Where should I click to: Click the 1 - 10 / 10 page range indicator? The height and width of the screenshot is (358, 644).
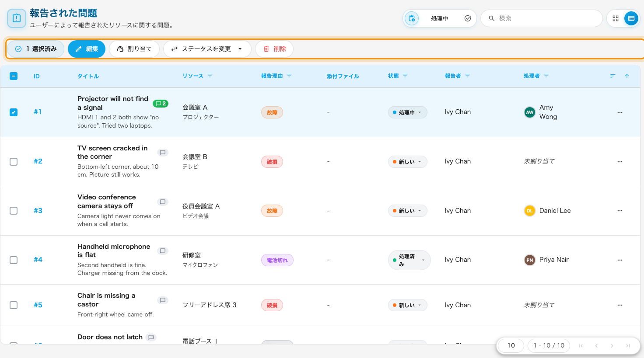(x=549, y=345)
